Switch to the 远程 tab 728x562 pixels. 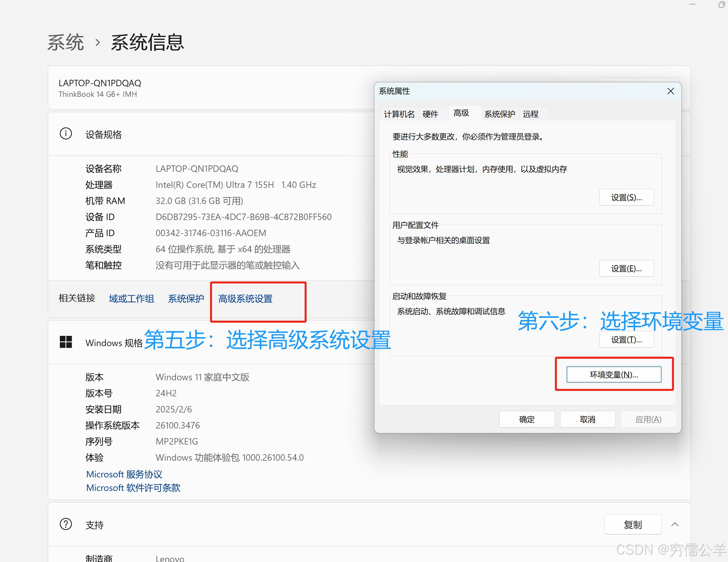[x=530, y=114]
